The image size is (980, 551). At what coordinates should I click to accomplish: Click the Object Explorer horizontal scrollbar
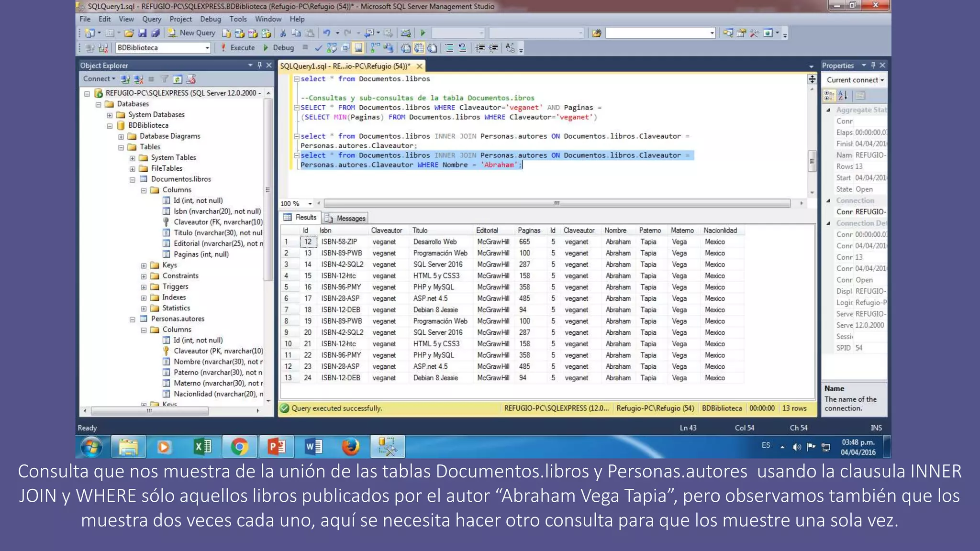(x=149, y=411)
